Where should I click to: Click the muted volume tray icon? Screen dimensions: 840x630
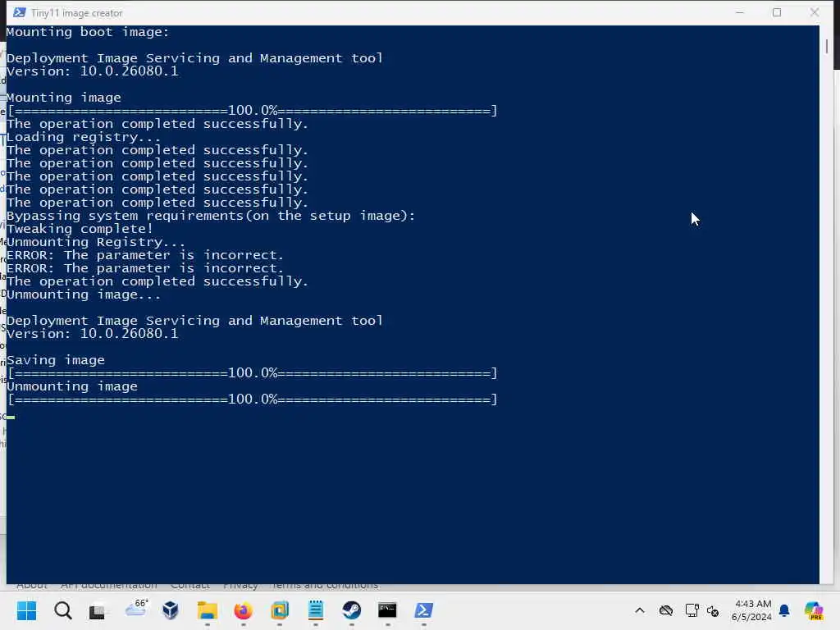click(x=713, y=610)
